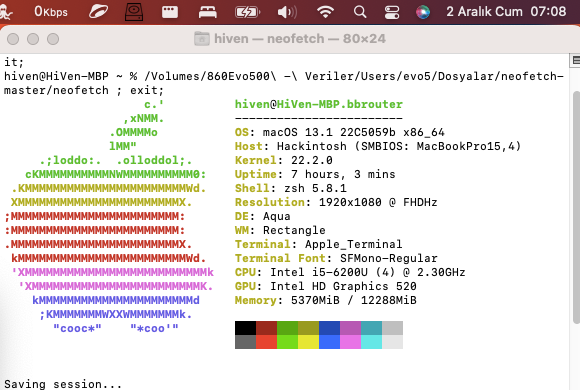This screenshot has width=580, height=390.
Task: Click the hiven@HiVen-MBP.bbrouter header text
Action: click(318, 104)
